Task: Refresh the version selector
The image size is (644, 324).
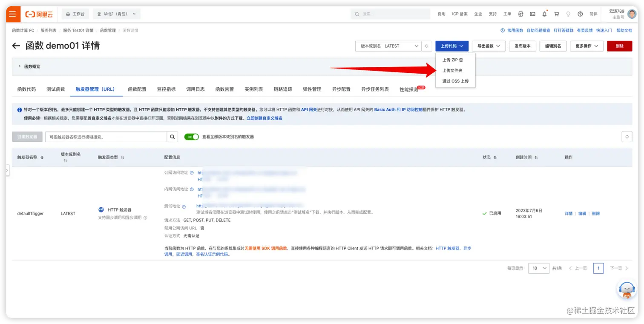Action: [427, 46]
